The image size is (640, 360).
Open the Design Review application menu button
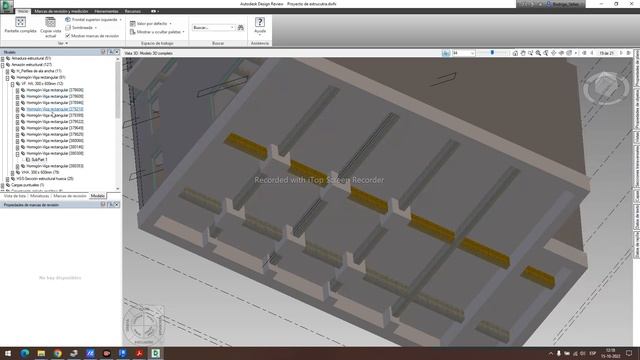7,6
